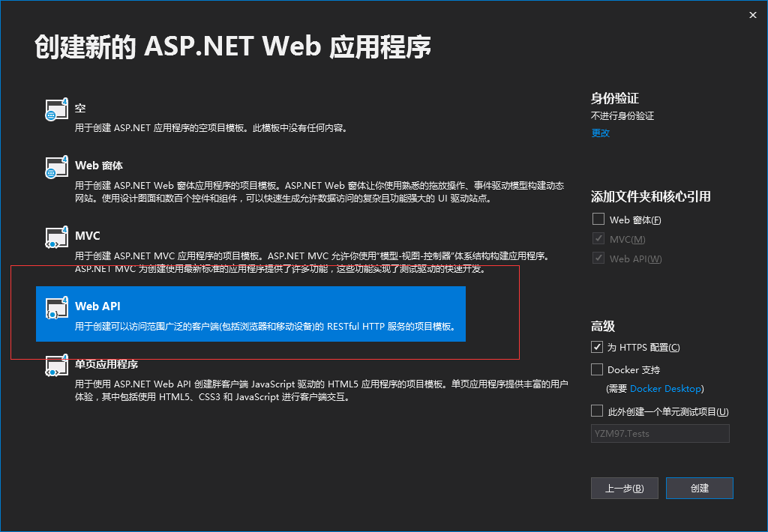The height and width of the screenshot is (532, 768).
Task: Click the 添加文件夹和核心引用 heading
Action: (650, 197)
